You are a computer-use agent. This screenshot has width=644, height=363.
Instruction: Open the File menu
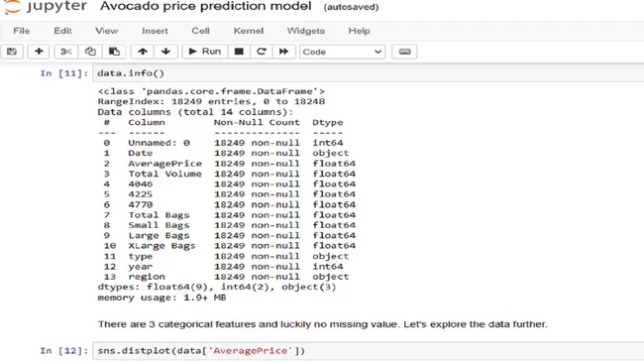point(22,31)
